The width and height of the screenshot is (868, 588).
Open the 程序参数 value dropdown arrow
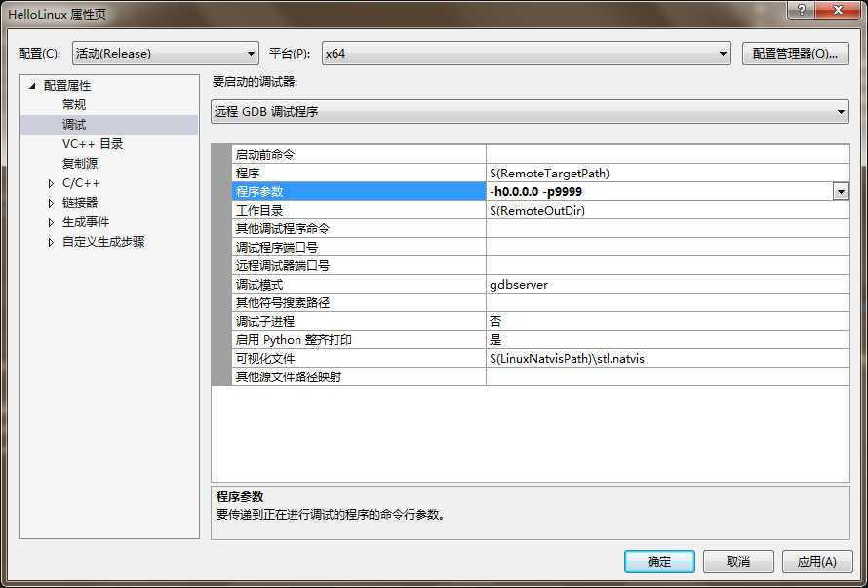[841, 192]
